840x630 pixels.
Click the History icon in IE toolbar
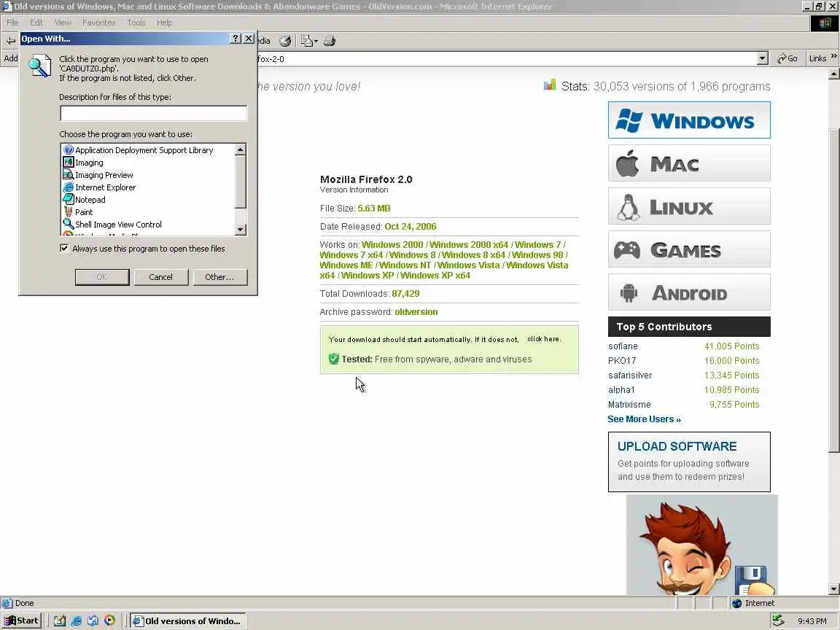pos(285,41)
